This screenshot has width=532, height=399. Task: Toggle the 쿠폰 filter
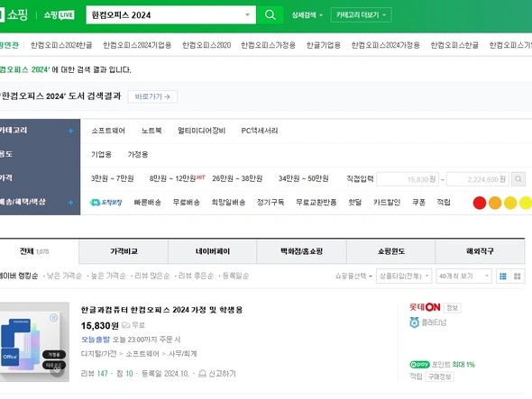point(418,203)
